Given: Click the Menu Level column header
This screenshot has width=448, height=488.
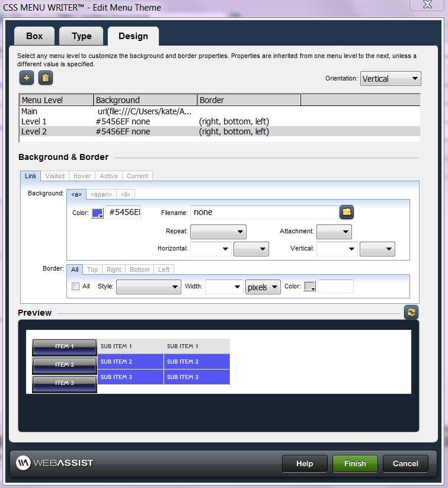Looking at the screenshot, I should click(56, 100).
